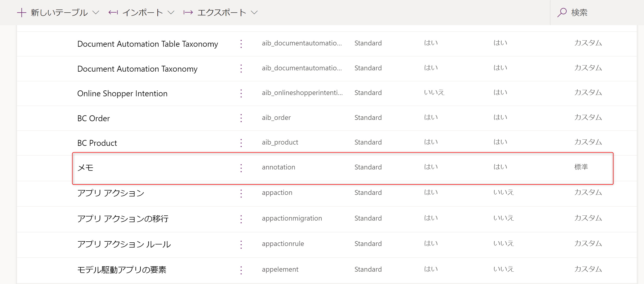The image size is (644, 284).
Task: Click the import arrow icon
Action: [x=113, y=12]
